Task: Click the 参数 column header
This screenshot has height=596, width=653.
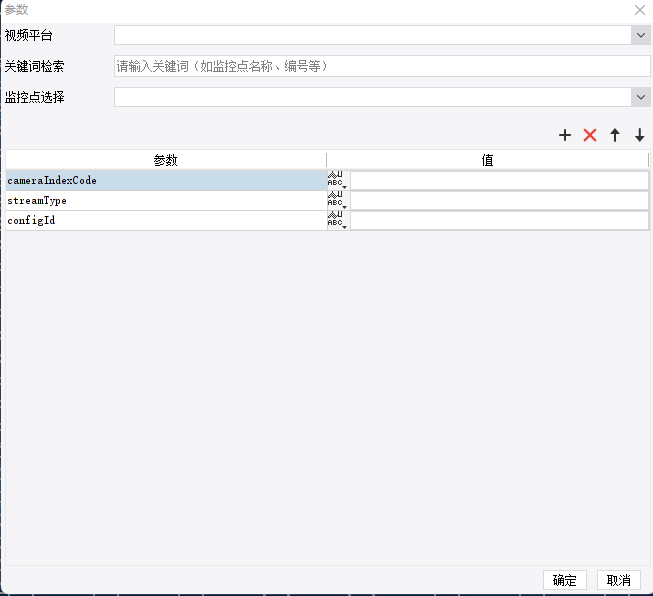Action: [x=166, y=160]
